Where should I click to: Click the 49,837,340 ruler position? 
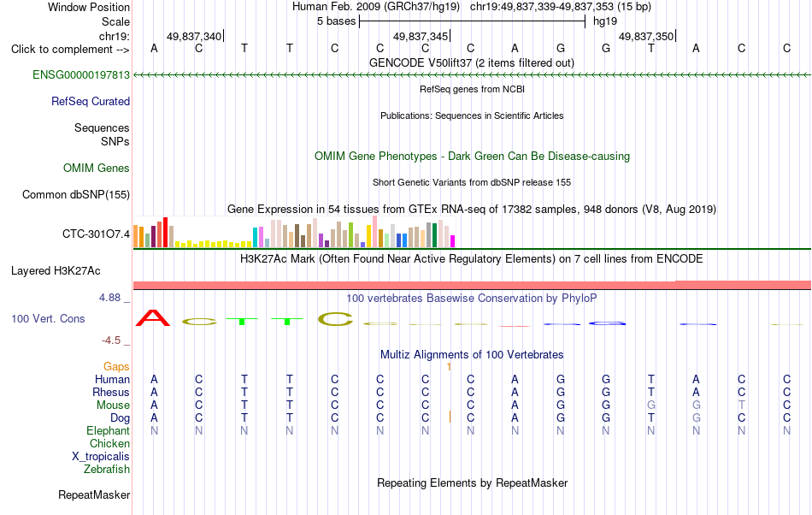(x=194, y=36)
